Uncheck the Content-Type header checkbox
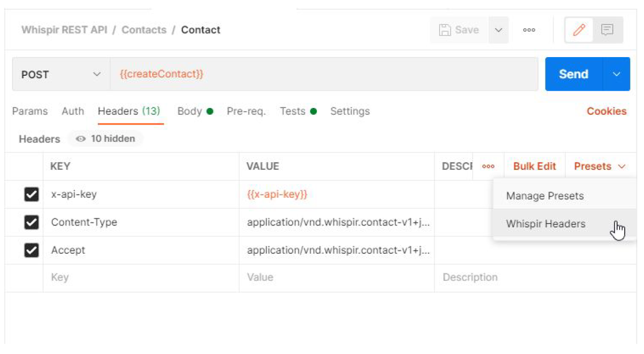The width and height of the screenshot is (644, 354). point(31,222)
